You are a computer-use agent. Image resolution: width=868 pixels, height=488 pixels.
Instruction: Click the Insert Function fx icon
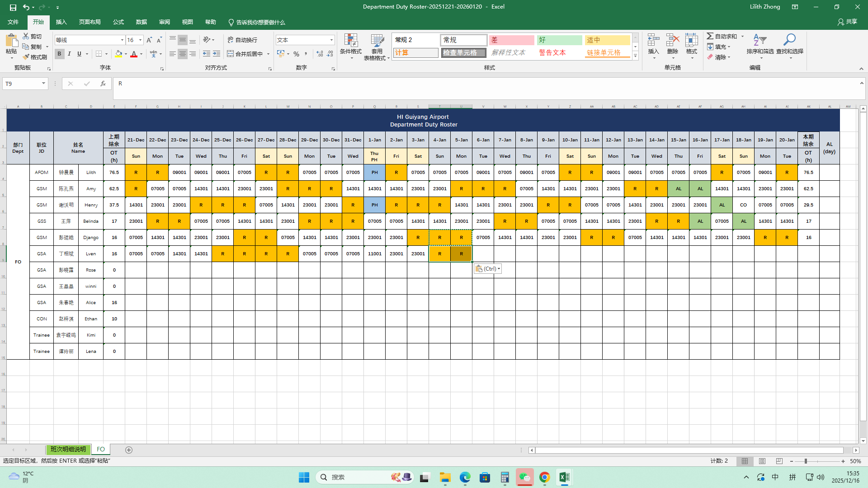pyautogui.click(x=103, y=84)
